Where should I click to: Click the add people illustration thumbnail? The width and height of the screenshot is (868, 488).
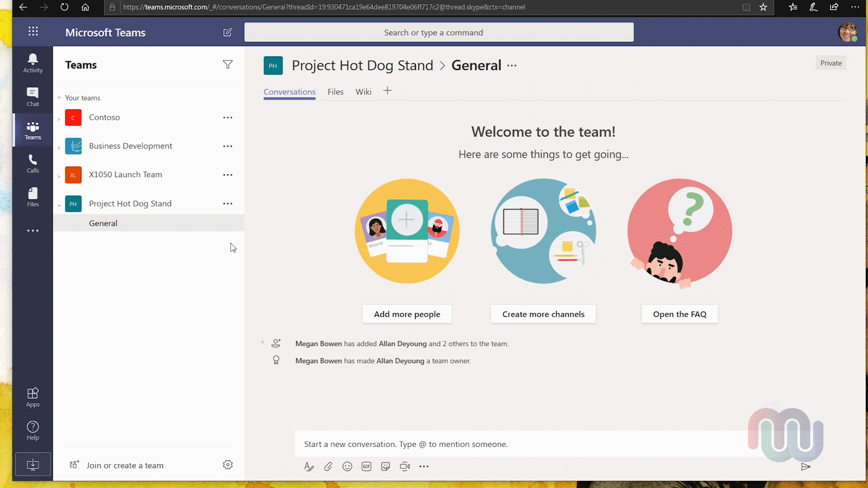tap(407, 231)
